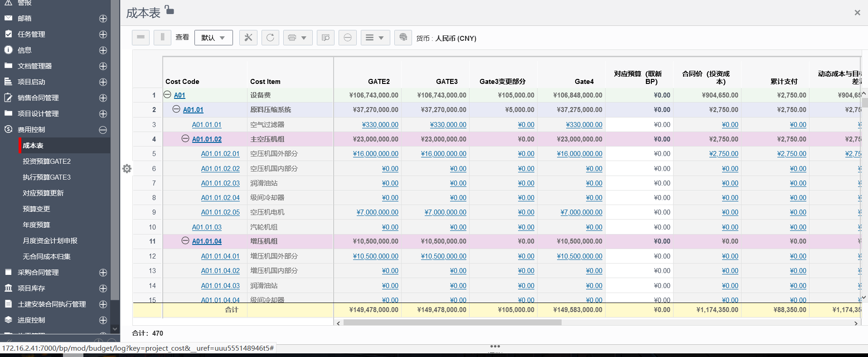Open 投资预算GATE2 in the sidebar

pos(47,161)
